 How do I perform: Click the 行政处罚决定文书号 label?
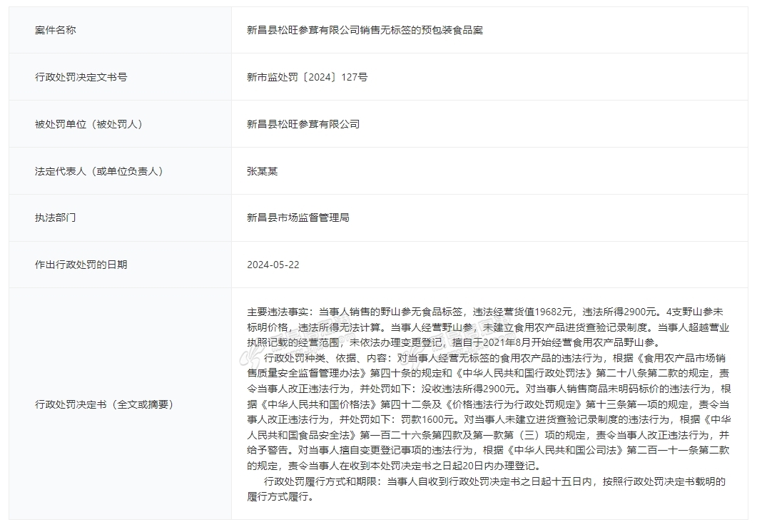pyautogui.click(x=81, y=77)
